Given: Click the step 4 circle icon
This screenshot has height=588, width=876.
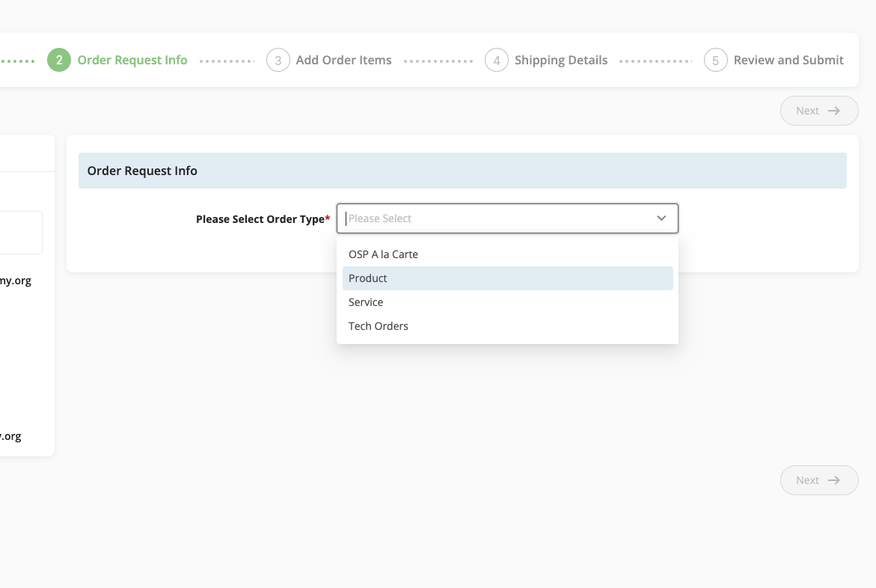Looking at the screenshot, I should coord(497,61).
